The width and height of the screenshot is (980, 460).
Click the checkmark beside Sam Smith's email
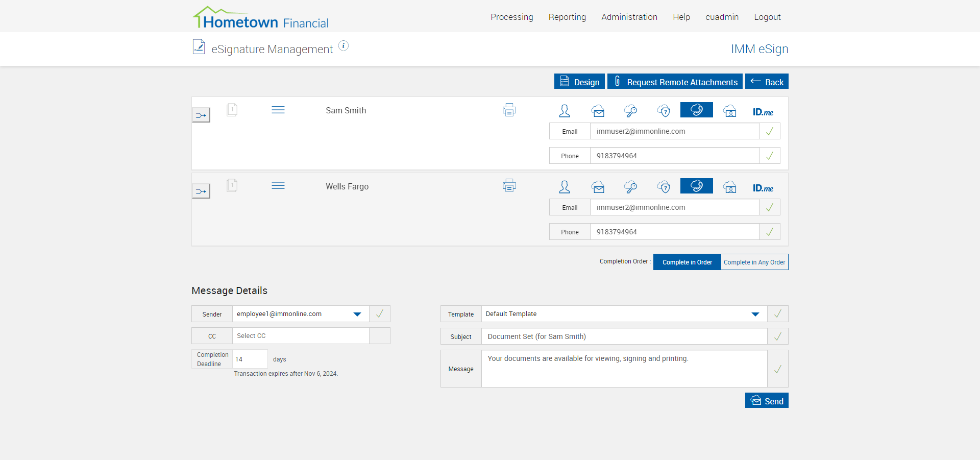click(x=770, y=131)
